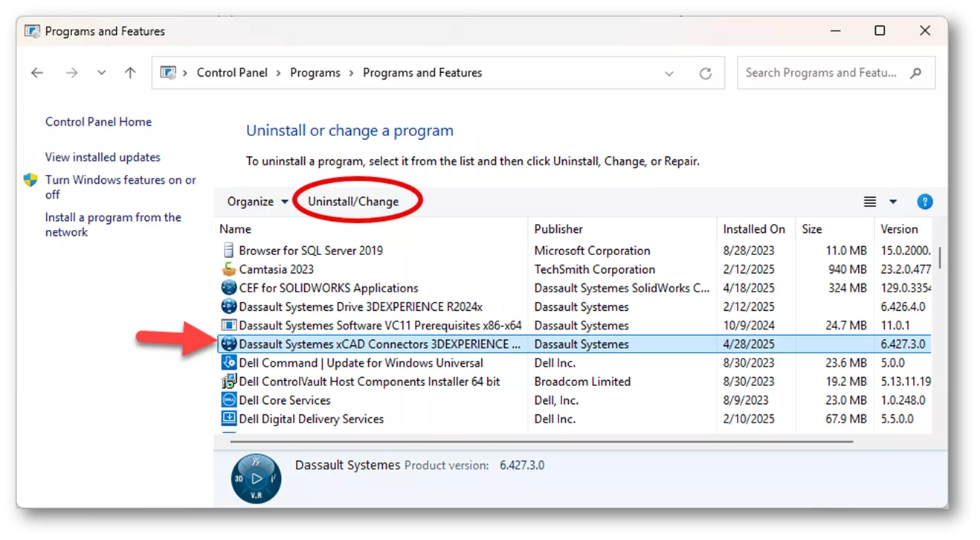Open the address bar history dropdown chevron

668,73
